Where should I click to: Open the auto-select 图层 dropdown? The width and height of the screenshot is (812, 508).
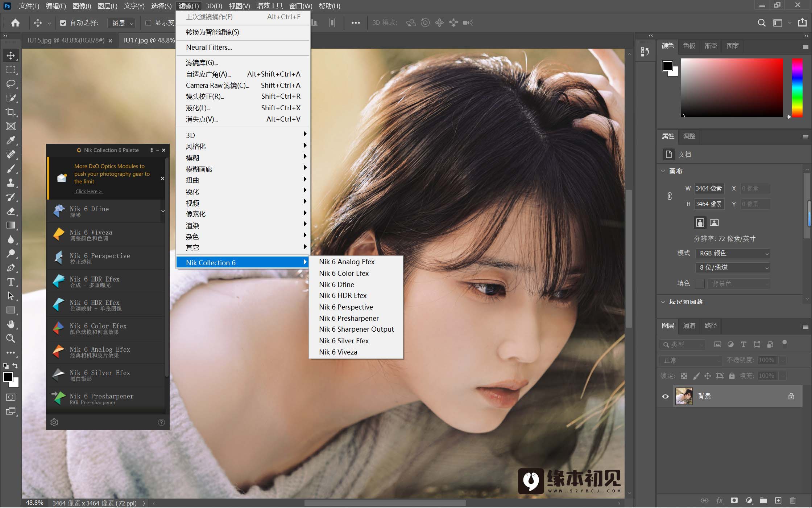pyautogui.click(x=122, y=23)
